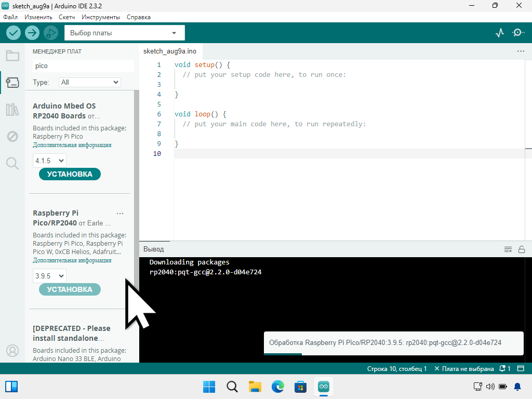Open Microsoft Store from taskbar
This screenshot has width=532, height=399.
point(301,387)
